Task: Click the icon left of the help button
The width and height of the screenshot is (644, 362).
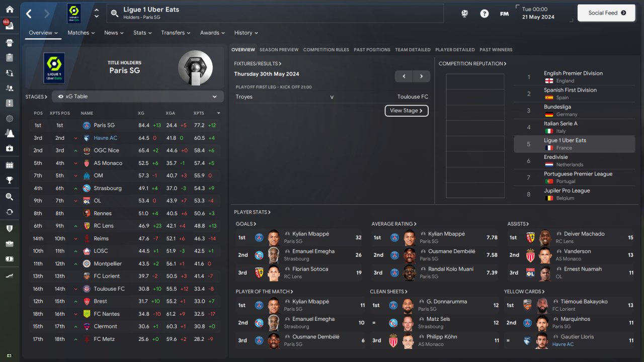Action: pyautogui.click(x=465, y=14)
